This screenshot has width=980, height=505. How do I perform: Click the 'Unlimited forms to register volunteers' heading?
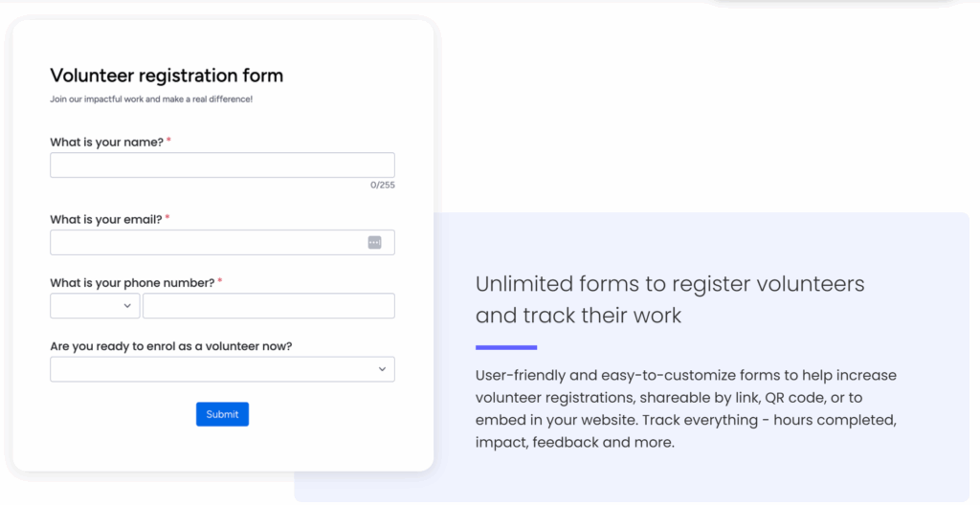point(670,299)
